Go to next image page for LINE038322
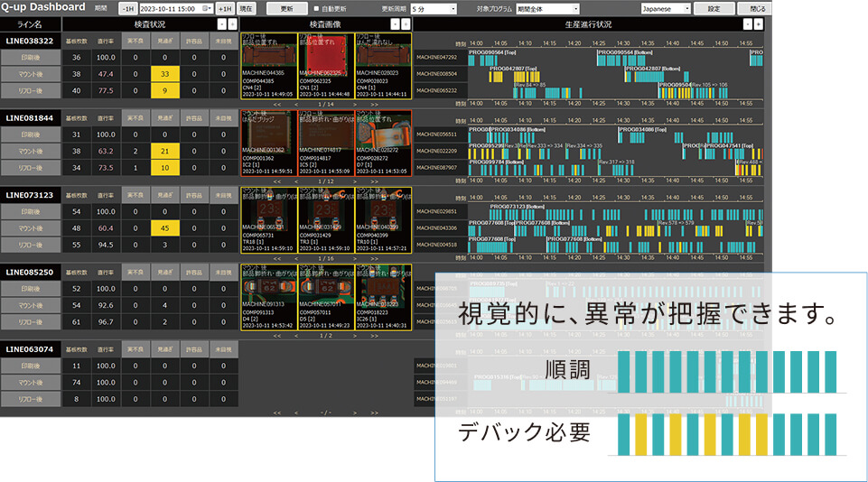Viewport: 868px width, 482px height. pos(355,104)
